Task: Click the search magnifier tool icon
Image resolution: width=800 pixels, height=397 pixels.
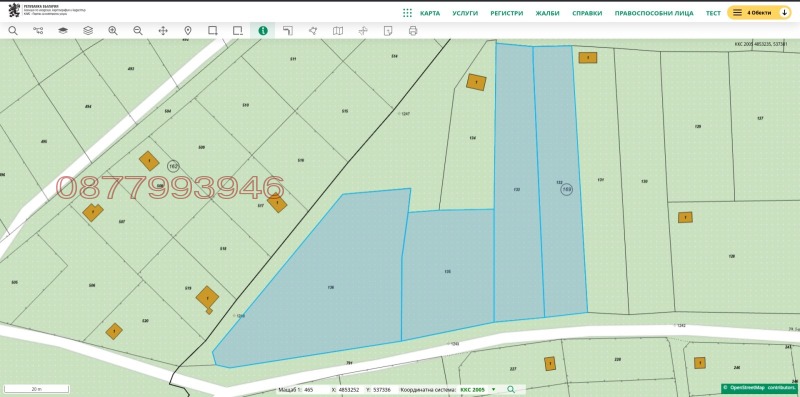Action: pyautogui.click(x=13, y=31)
